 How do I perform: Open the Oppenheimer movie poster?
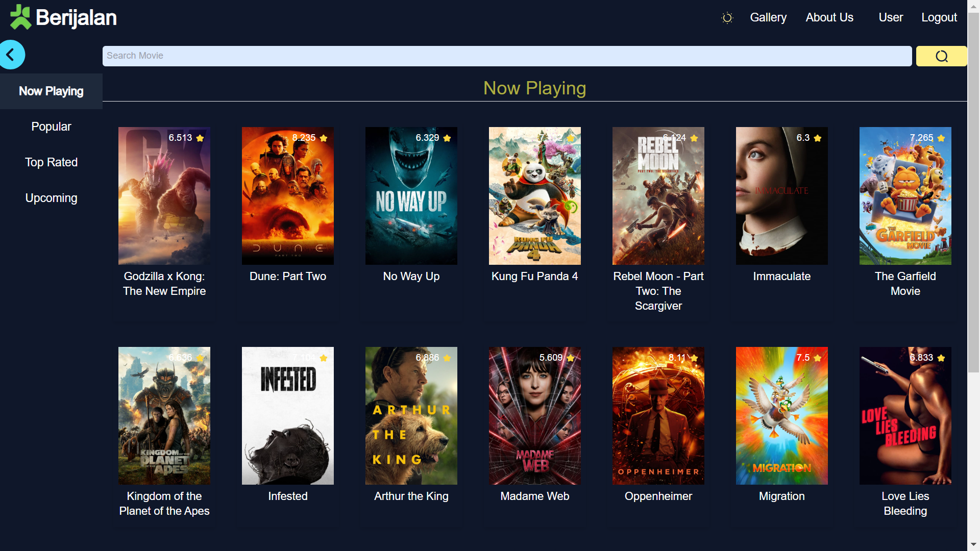click(658, 416)
